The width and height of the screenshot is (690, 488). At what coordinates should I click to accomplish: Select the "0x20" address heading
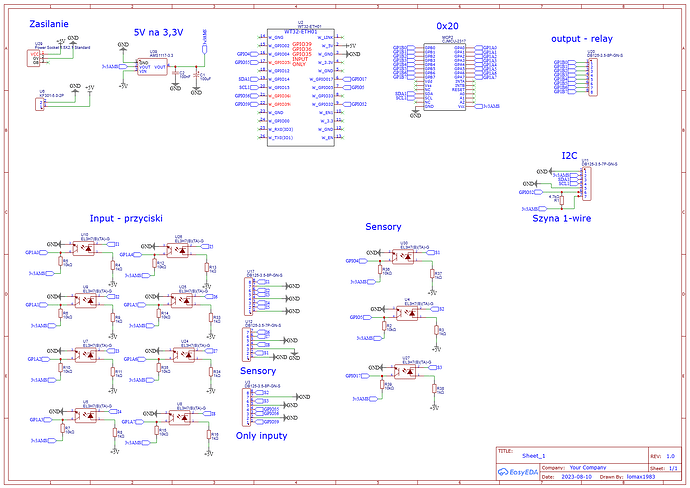tap(447, 26)
